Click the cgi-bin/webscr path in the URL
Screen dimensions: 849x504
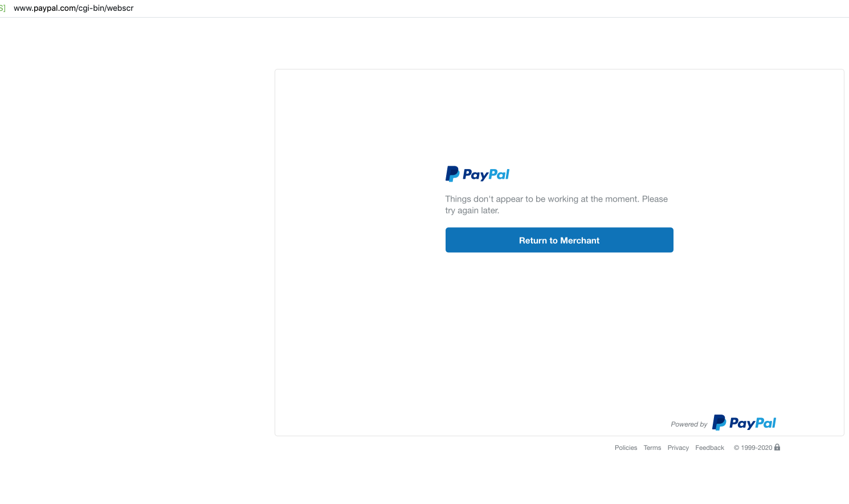[x=106, y=8]
